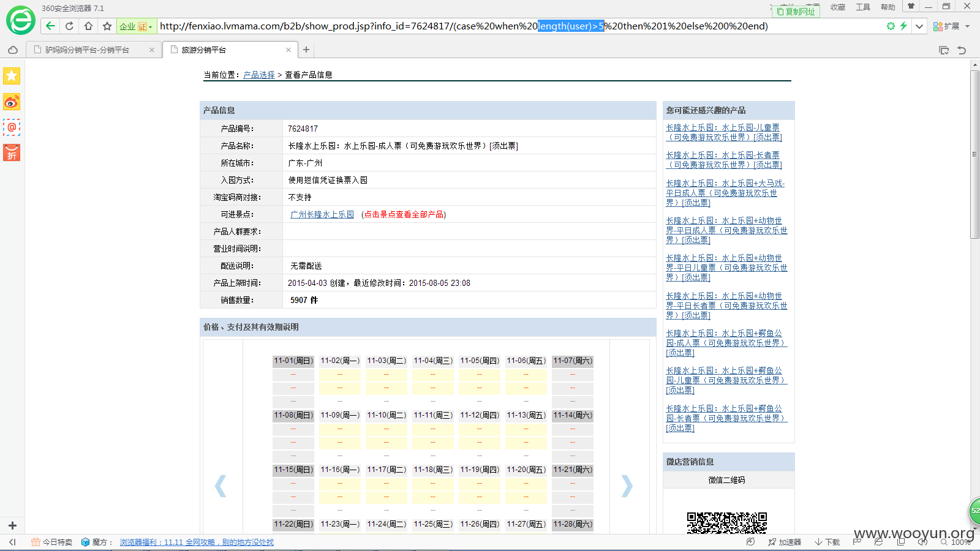Viewport: 980px width, 551px height.
Task: Select calendar date 11-05(周四)
Action: pos(480,361)
